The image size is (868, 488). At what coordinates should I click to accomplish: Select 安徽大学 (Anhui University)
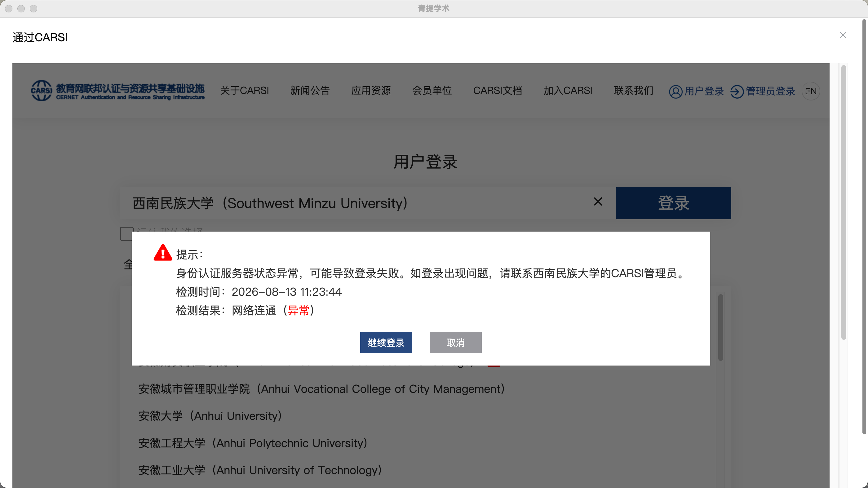click(210, 416)
